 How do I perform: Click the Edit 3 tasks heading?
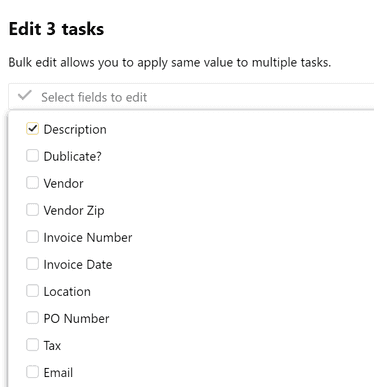(x=56, y=29)
